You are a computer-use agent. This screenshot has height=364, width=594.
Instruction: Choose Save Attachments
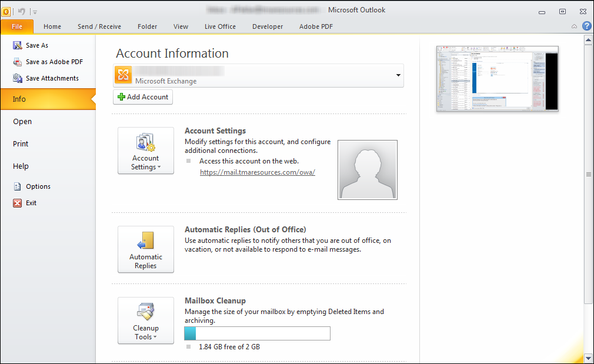(52, 78)
